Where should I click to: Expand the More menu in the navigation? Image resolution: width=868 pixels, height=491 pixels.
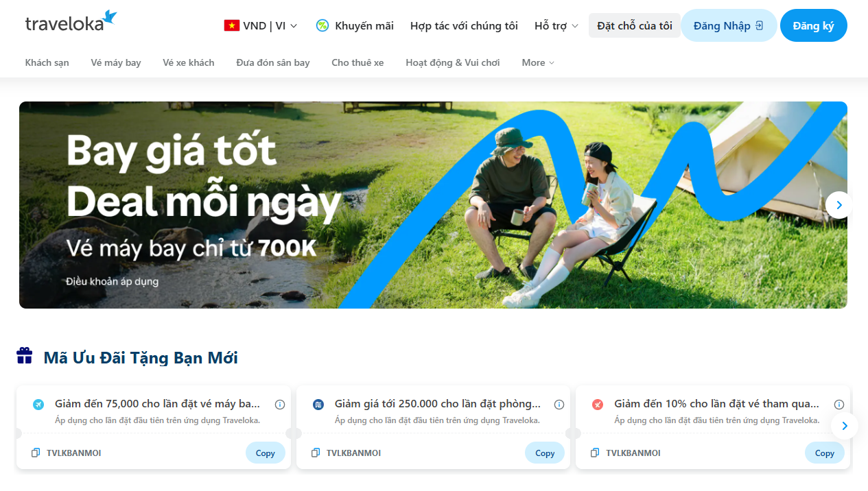[538, 62]
